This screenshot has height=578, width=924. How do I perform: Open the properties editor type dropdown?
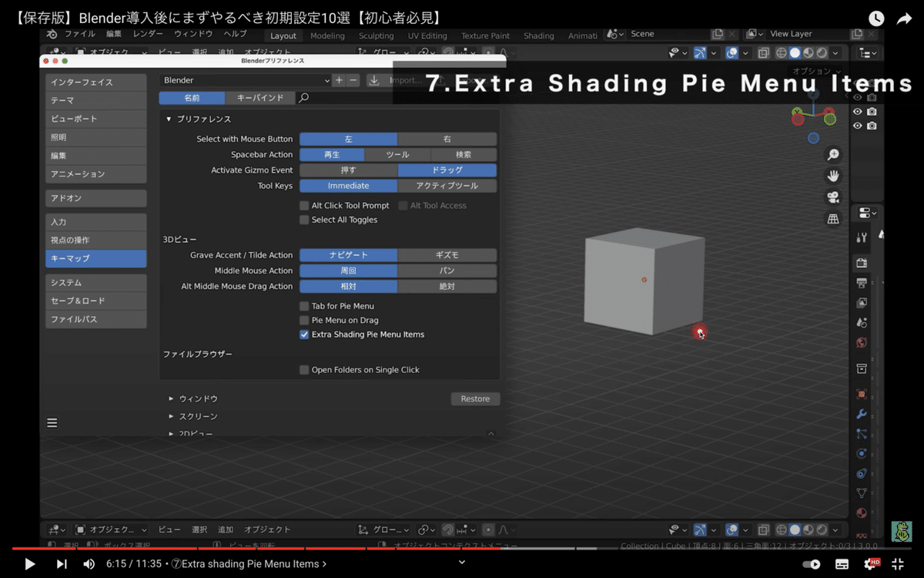[x=867, y=213]
